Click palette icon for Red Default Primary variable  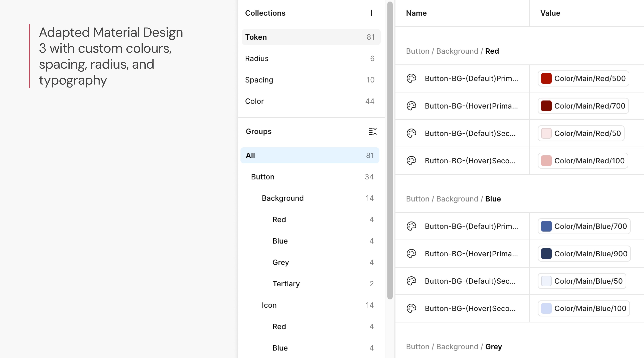click(411, 79)
